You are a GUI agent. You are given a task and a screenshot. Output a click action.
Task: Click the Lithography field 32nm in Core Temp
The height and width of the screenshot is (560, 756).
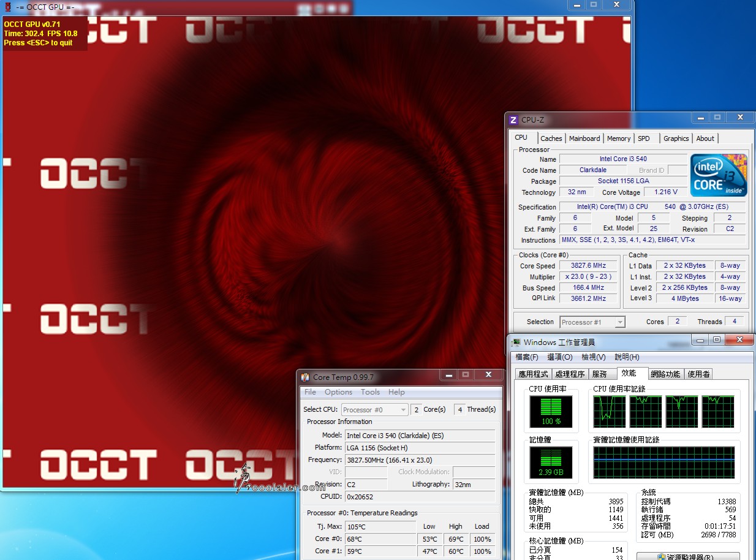474,485
